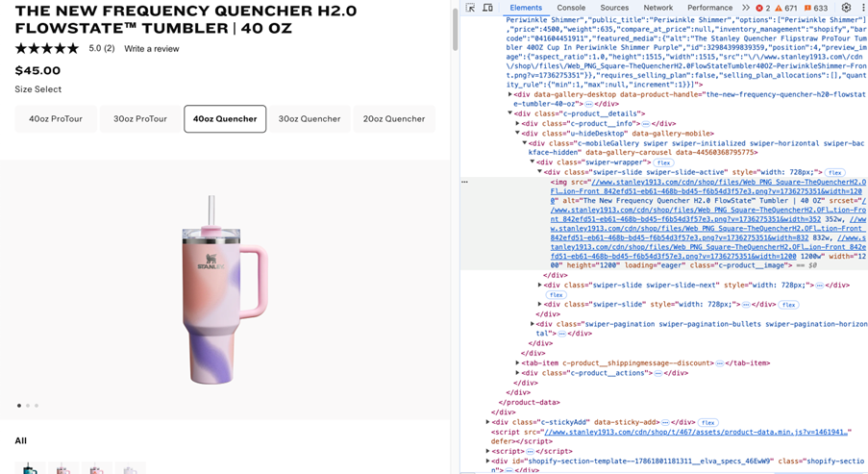
Task: Open DevTools settings gear icon
Action: pyautogui.click(x=846, y=8)
